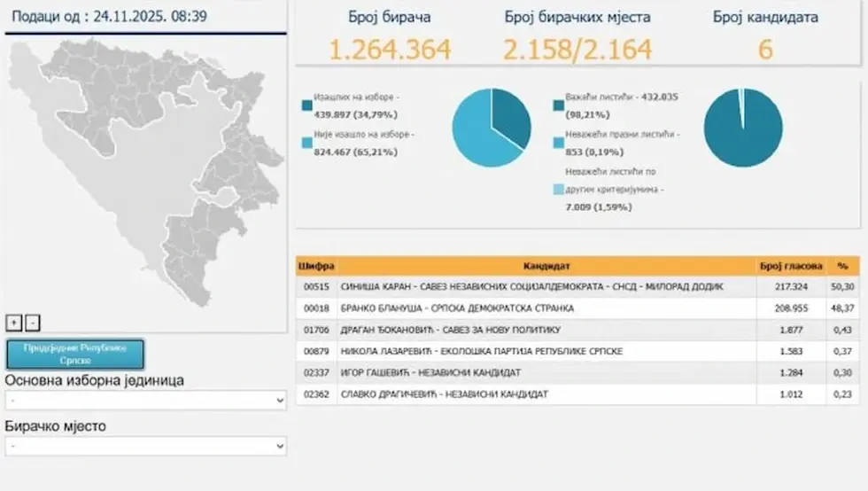Image resolution: width=868 pixels, height=491 pixels.
Task: Click the Кандидат column header
Action: pyautogui.click(x=546, y=266)
